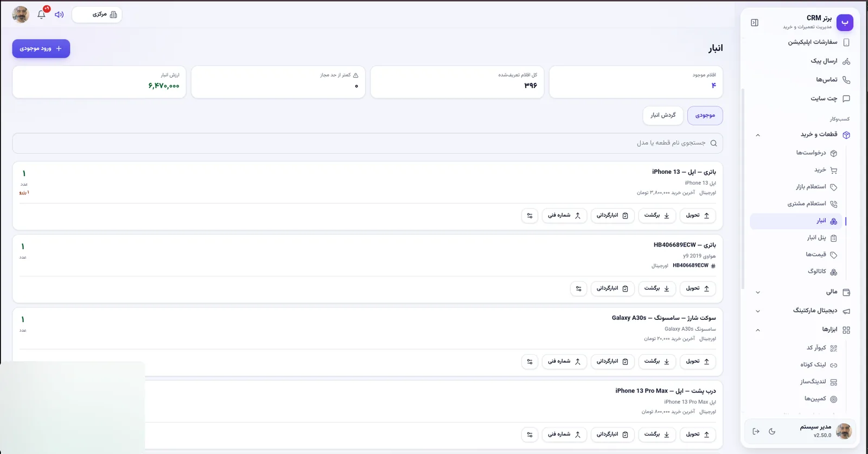The height and width of the screenshot is (454, 868).
Task: Click تحویل for درب پشت iPhone 13 Pro Max
Action: (698, 434)
